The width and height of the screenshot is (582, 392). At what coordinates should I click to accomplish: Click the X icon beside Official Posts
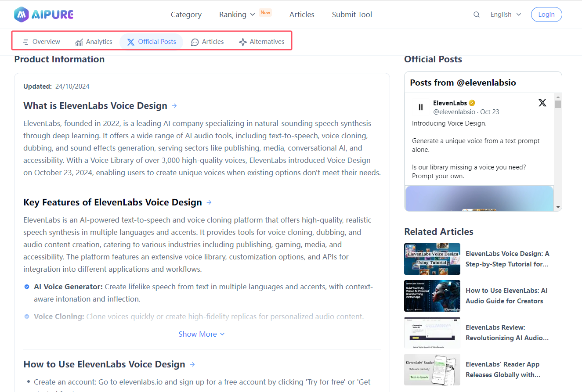coord(131,42)
